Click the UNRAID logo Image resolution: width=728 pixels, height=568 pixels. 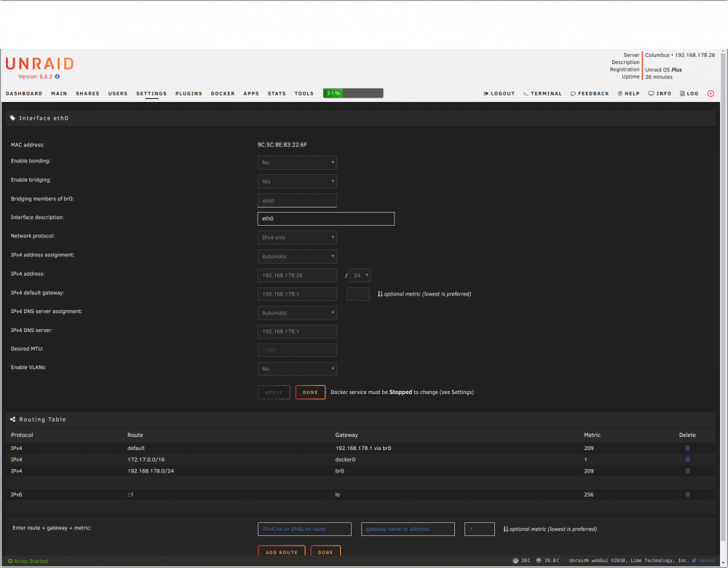pyautogui.click(x=39, y=63)
